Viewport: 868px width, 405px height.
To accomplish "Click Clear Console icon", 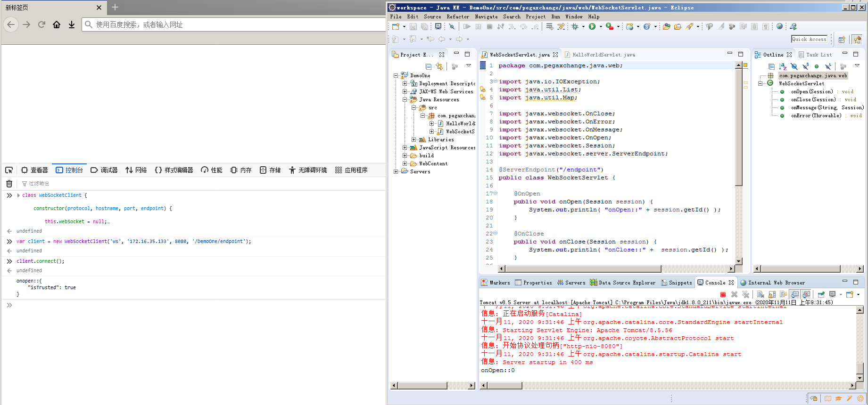I will (x=761, y=295).
